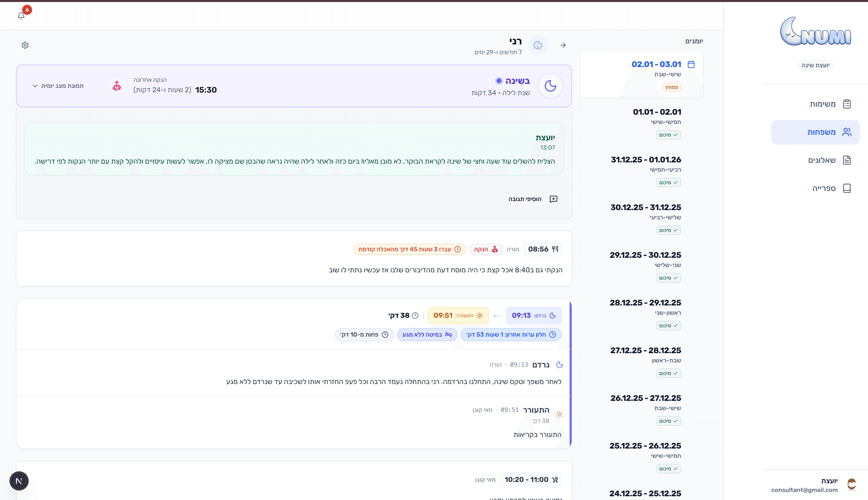The image size is (868, 500).
Task: Click the consultant@gmail.com account email
Action: tap(804, 490)
